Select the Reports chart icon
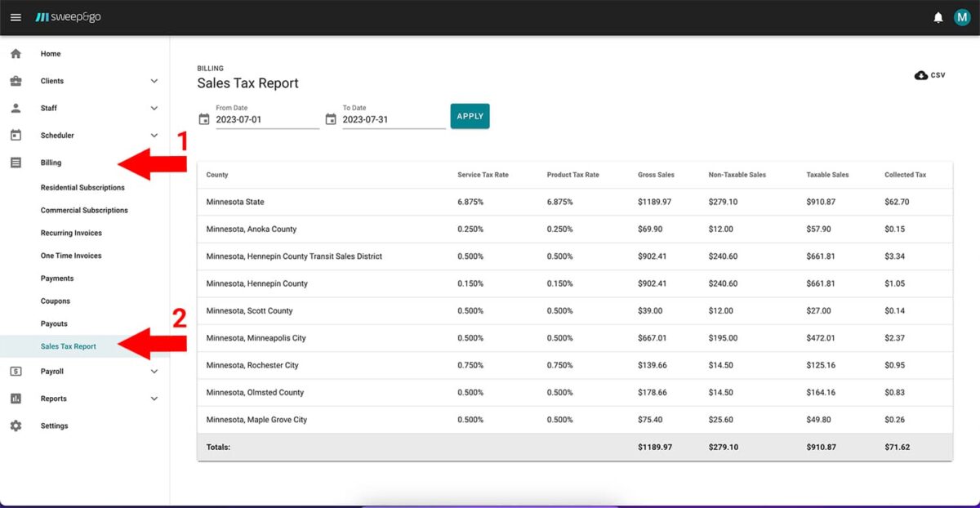This screenshot has width=980, height=508. pos(16,399)
